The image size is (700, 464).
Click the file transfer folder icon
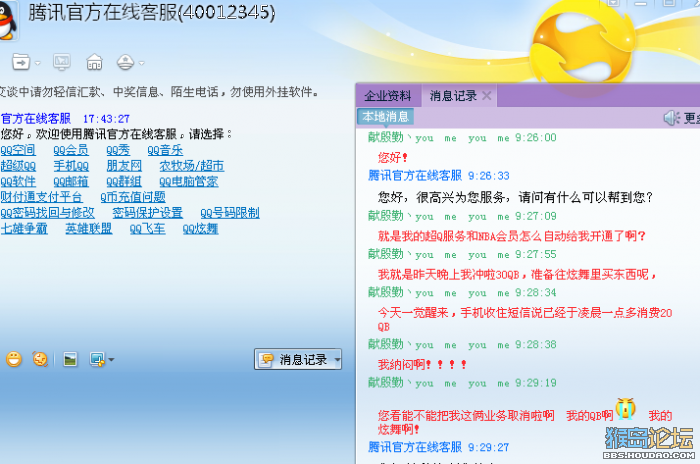[x=21, y=62]
